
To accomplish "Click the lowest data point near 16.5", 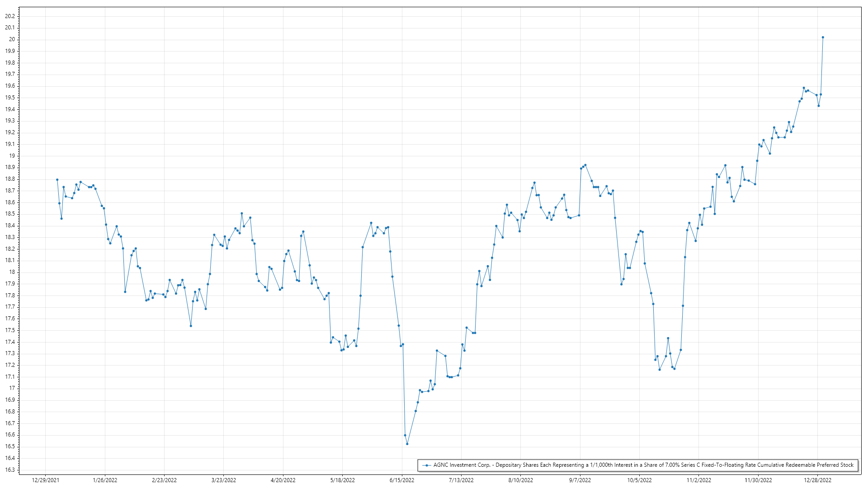I will (x=407, y=444).
